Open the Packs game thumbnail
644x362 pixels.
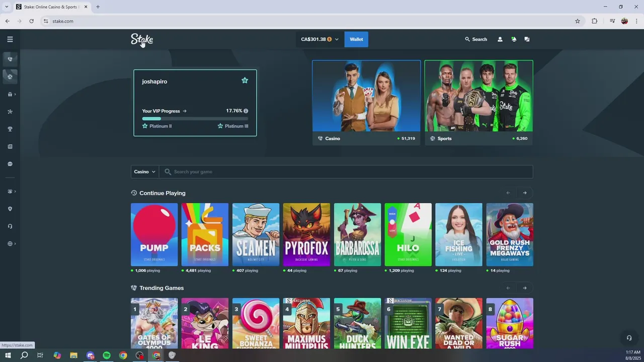pos(205,234)
